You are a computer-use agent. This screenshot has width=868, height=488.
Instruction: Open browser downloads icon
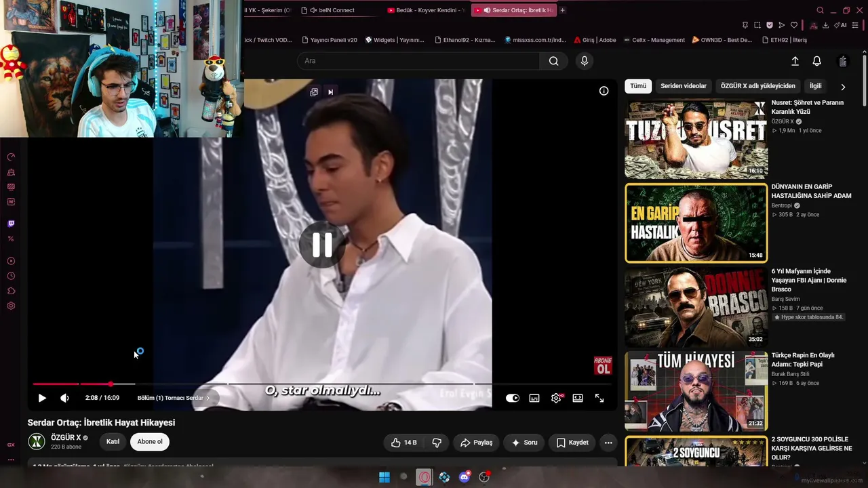(825, 25)
